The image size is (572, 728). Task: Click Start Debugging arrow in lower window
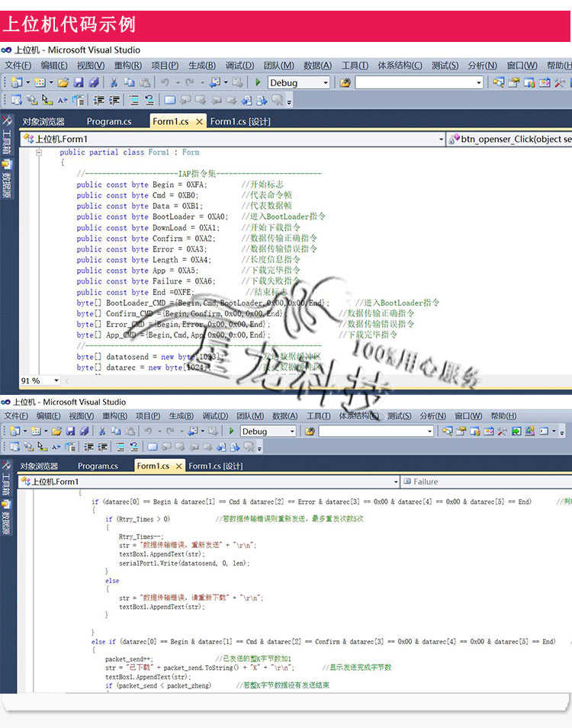point(231,431)
